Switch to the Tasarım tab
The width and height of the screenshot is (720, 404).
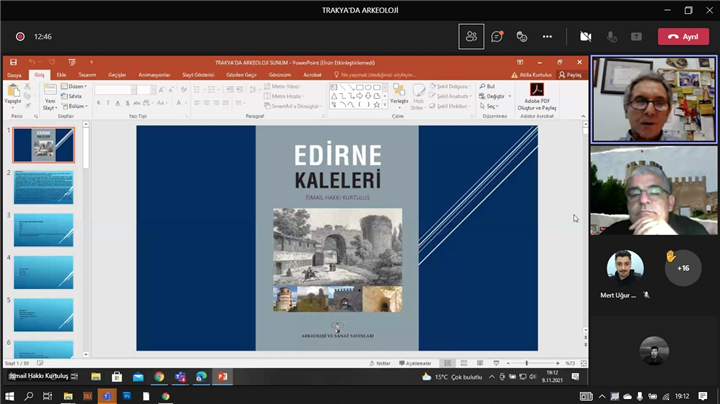coord(87,75)
